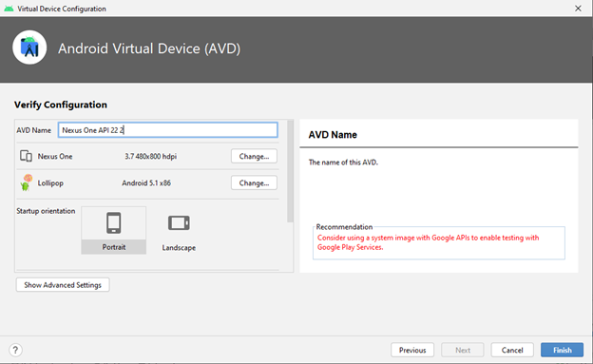Cancel the AVD configuration
The height and width of the screenshot is (364, 593).
pyautogui.click(x=512, y=350)
